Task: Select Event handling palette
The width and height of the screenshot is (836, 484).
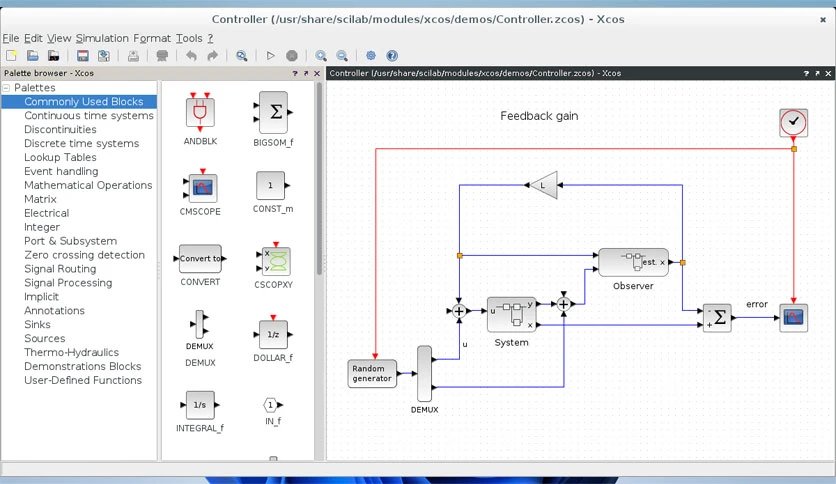Action: pos(61,171)
